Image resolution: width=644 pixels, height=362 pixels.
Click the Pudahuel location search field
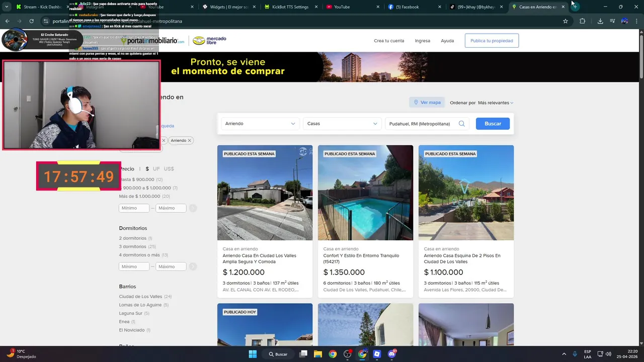point(427,124)
